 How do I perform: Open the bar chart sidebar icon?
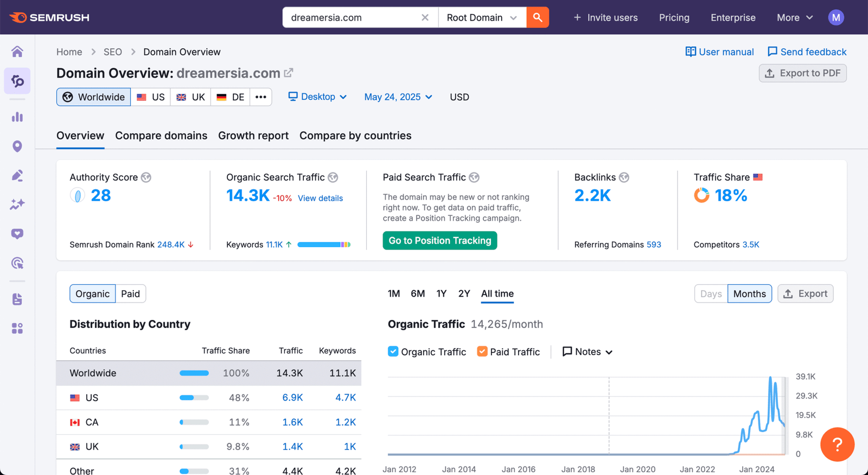click(17, 117)
